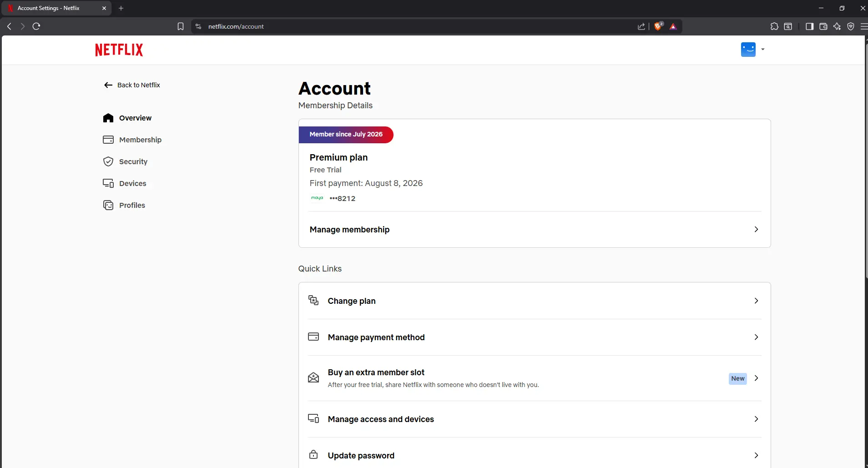The image size is (868, 468).
Task: Click the Netflix logo
Action: [119, 50]
